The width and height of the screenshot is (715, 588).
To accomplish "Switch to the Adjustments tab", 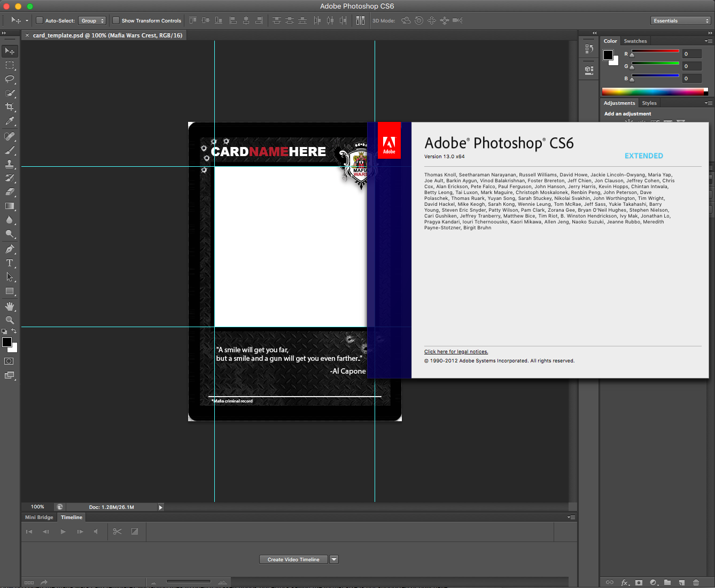I will point(619,103).
